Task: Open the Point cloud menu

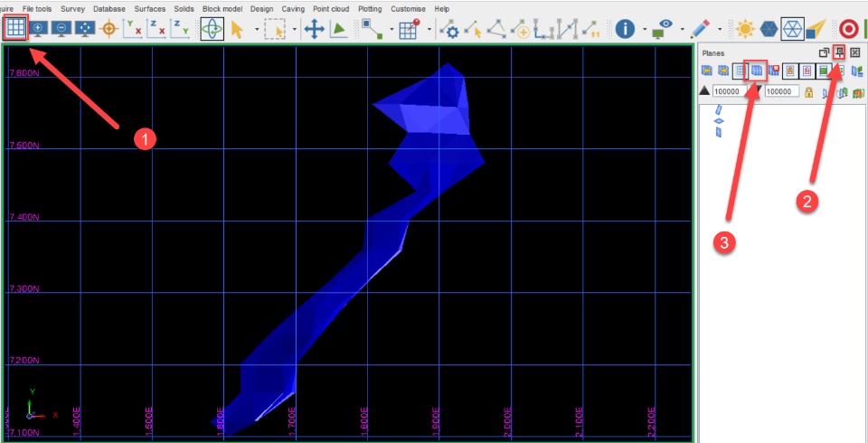Action: click(x=331, y=9)
